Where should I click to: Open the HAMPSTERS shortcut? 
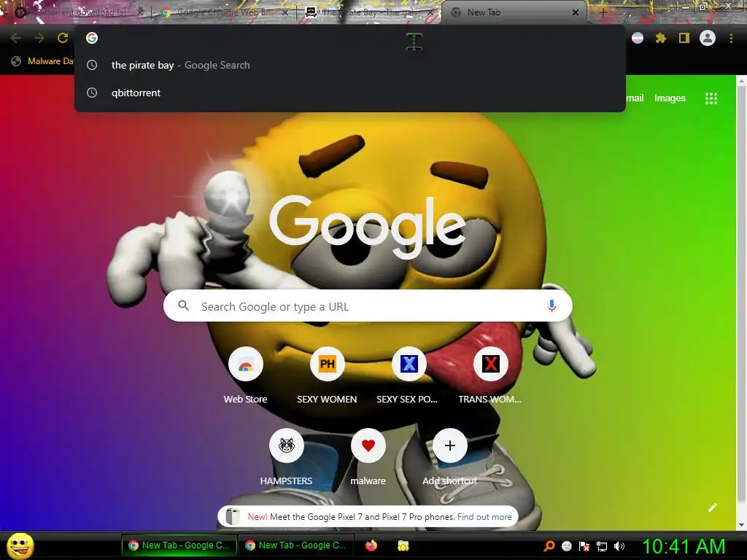click(286, 456)
